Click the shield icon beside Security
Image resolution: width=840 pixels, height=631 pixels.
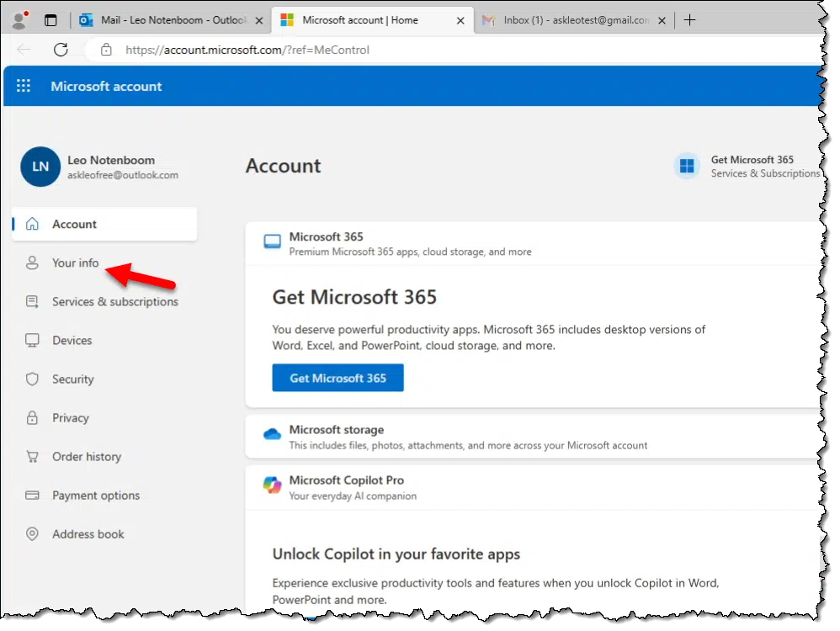tap(32, 379)
